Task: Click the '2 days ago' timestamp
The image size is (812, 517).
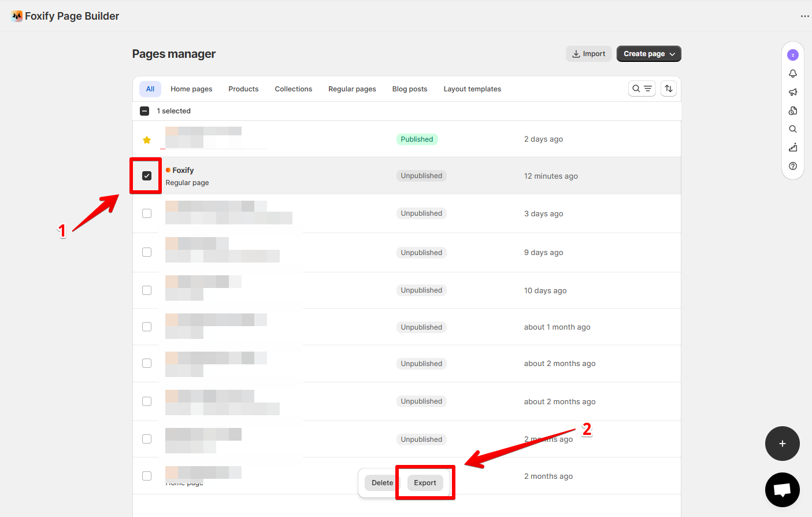Action: pos(543,139)
